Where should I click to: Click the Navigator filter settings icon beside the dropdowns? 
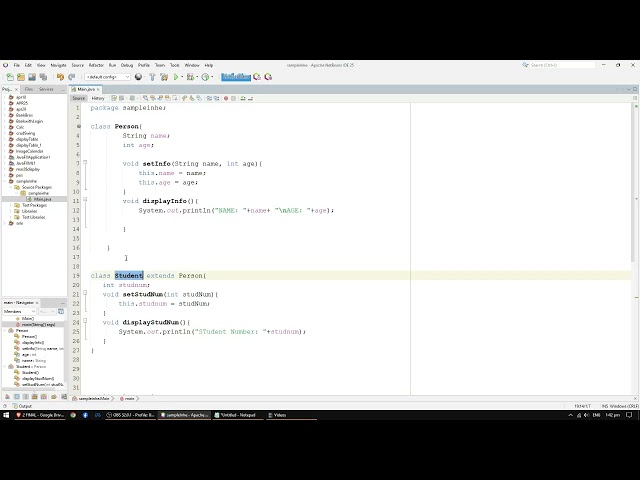point(61,311)
